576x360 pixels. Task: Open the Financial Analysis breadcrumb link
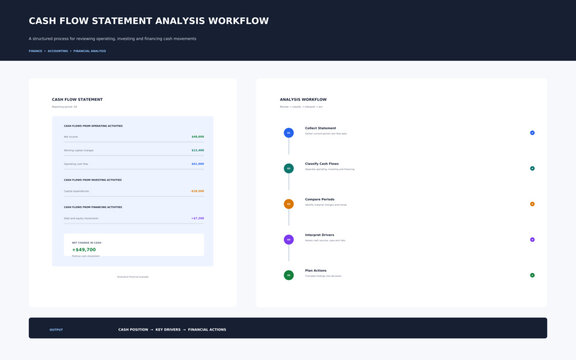click(x=90, y=51)
